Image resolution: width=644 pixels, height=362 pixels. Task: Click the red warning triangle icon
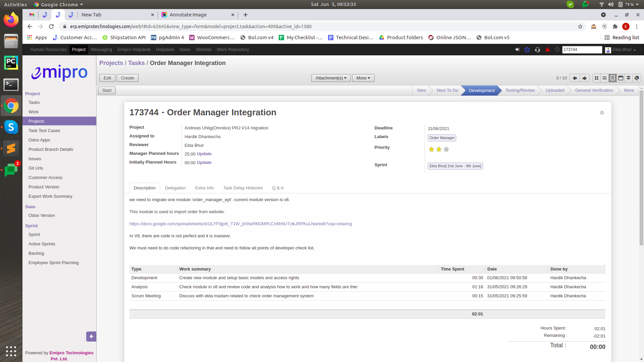tap(548, 50)
